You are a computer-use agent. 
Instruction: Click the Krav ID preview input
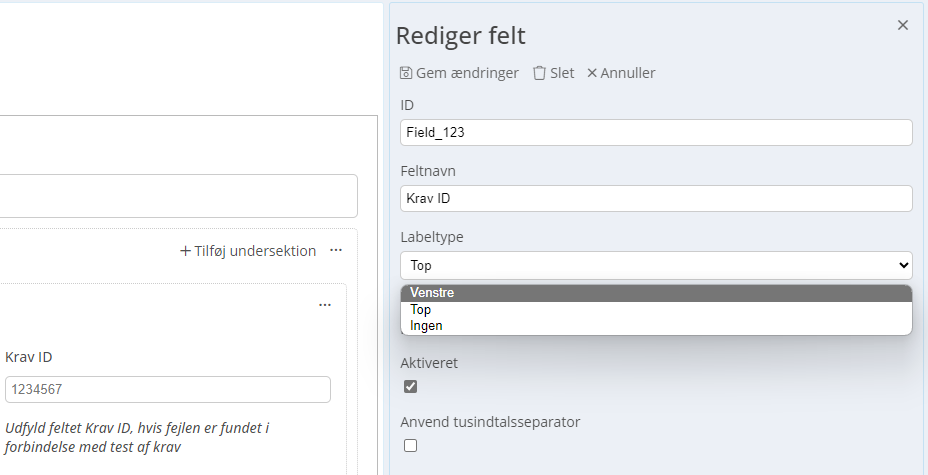167,389
